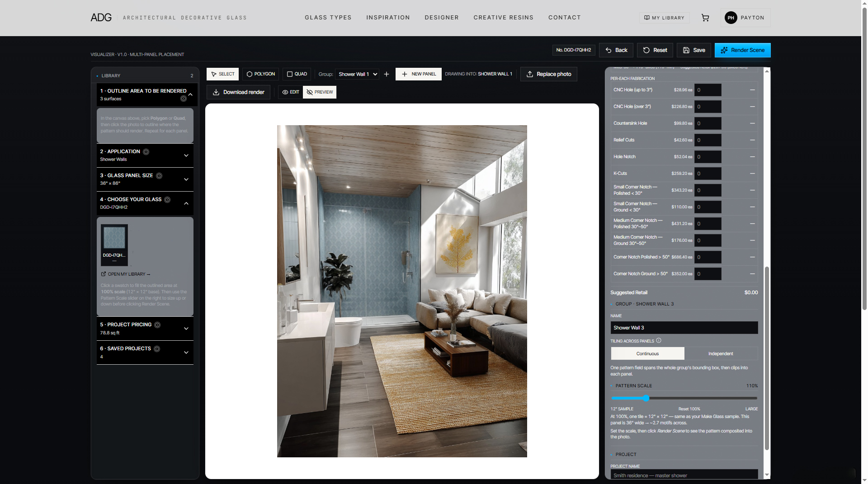The image size is (868, 484).
Task: Click the Back button
Action: pyautogui.click(x=616, y=50)
